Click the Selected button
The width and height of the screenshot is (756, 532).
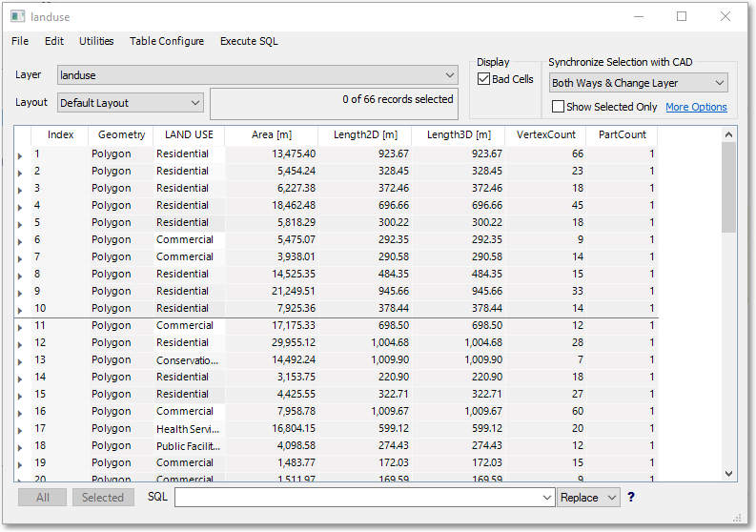(103, 498)
